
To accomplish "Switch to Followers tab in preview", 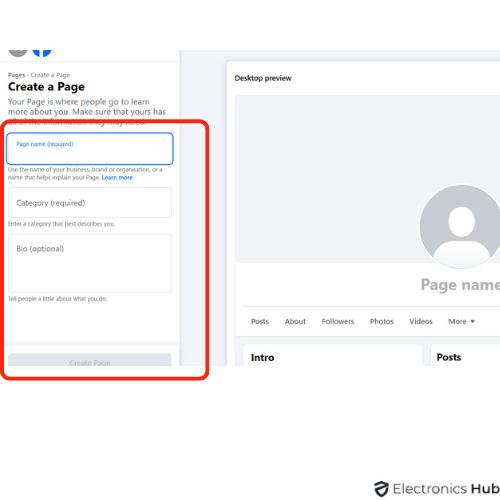I will pos(338,321).
